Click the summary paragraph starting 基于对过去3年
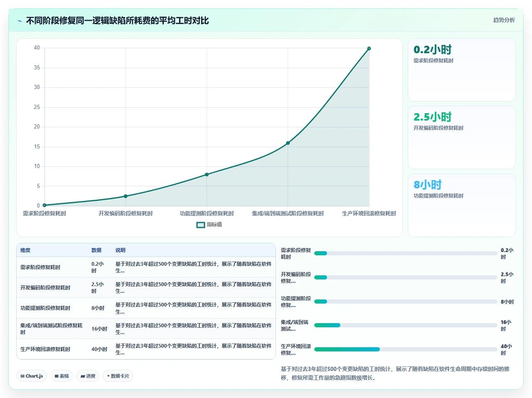 395,373
